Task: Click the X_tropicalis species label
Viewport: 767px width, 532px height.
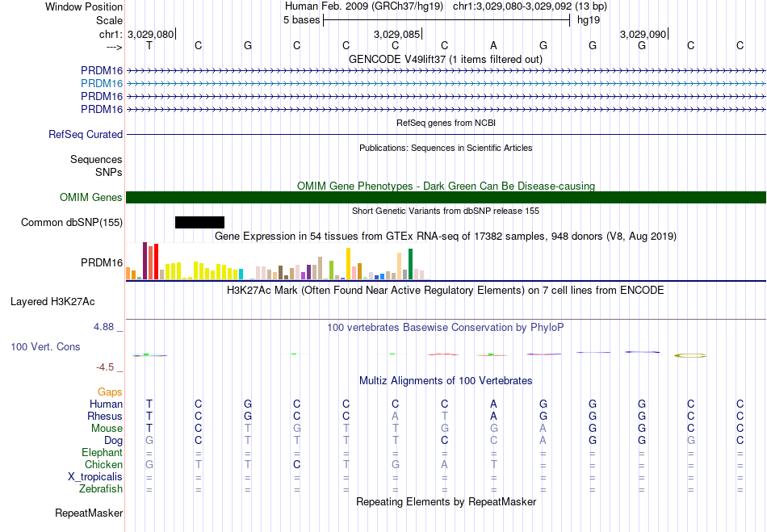Action: [95, 477]
